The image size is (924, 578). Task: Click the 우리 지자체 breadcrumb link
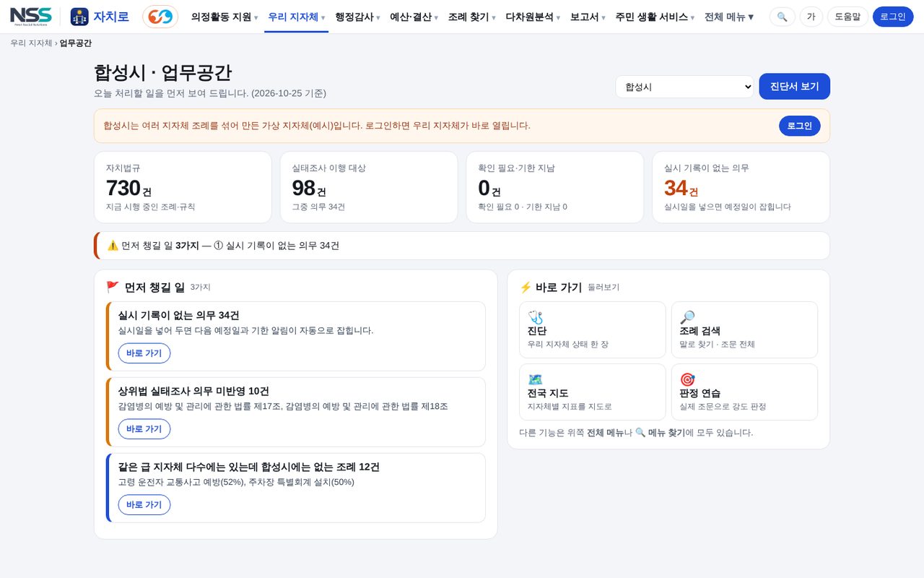(31, 43)
